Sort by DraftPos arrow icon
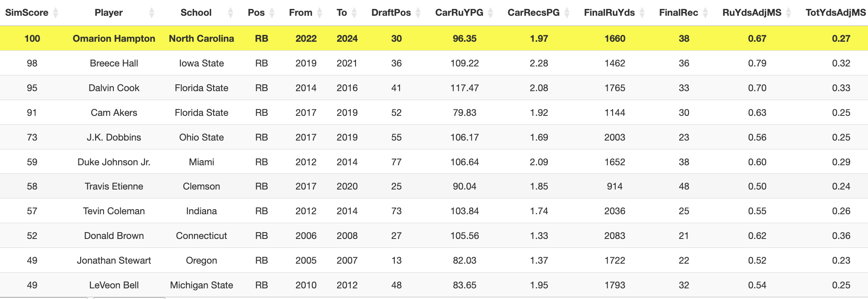This screenshot has width=868, height=299. (418, 13)
